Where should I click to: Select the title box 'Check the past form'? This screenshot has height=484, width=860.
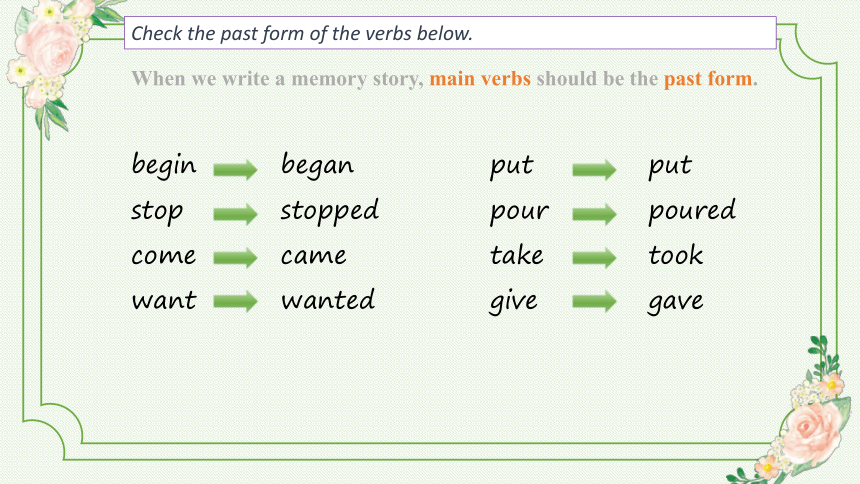pos(450,33)
